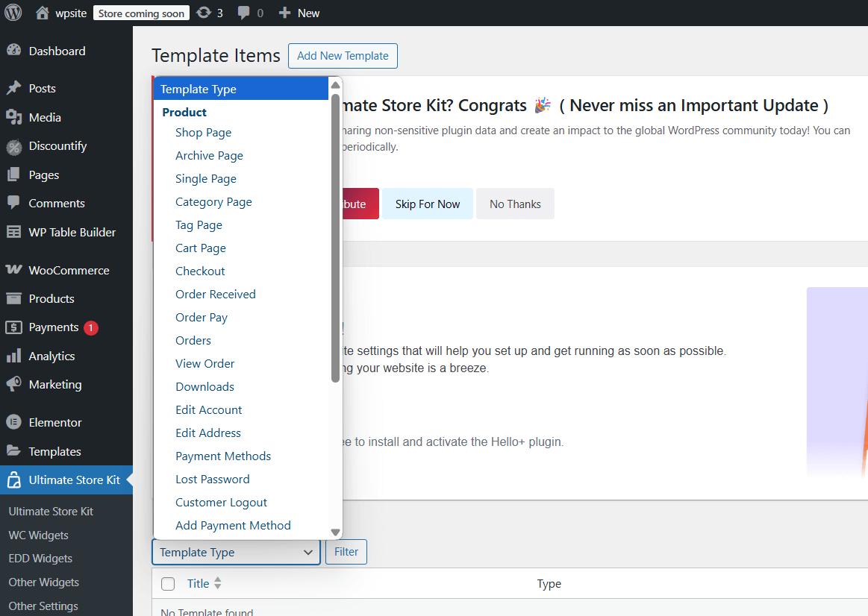Open the WC Widgets submenu item
The image size is (868, 616).
tap(38, 535)
